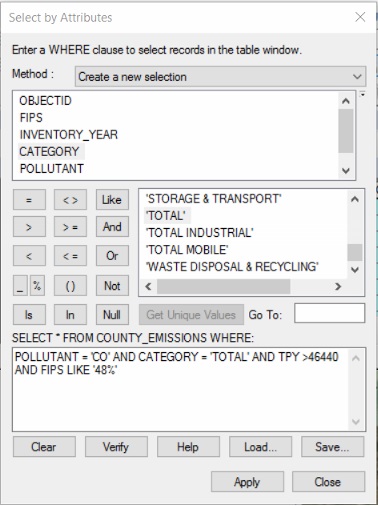Click the greater-than-or-equal >= button
The image size is (378, 506).
(70, 227)
